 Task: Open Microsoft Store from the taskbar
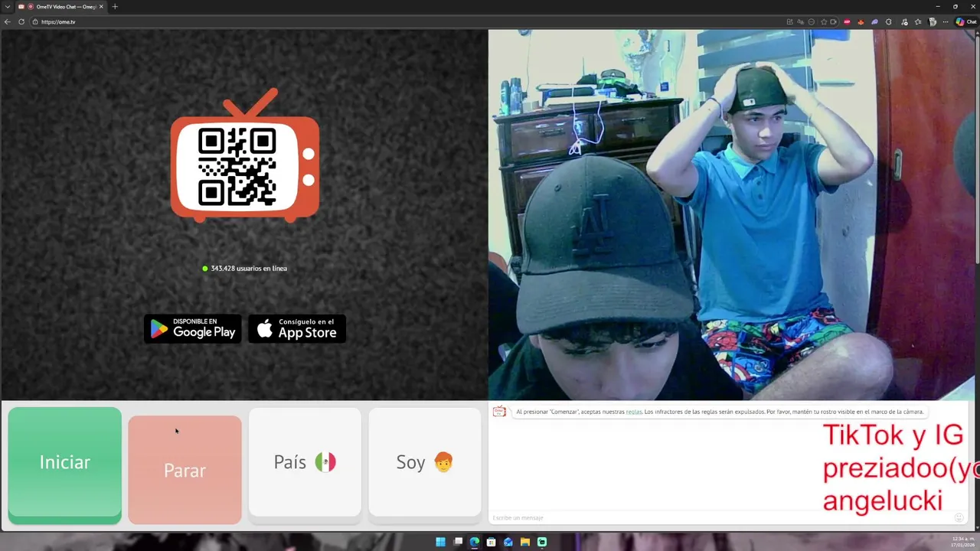tap(492, 542)
